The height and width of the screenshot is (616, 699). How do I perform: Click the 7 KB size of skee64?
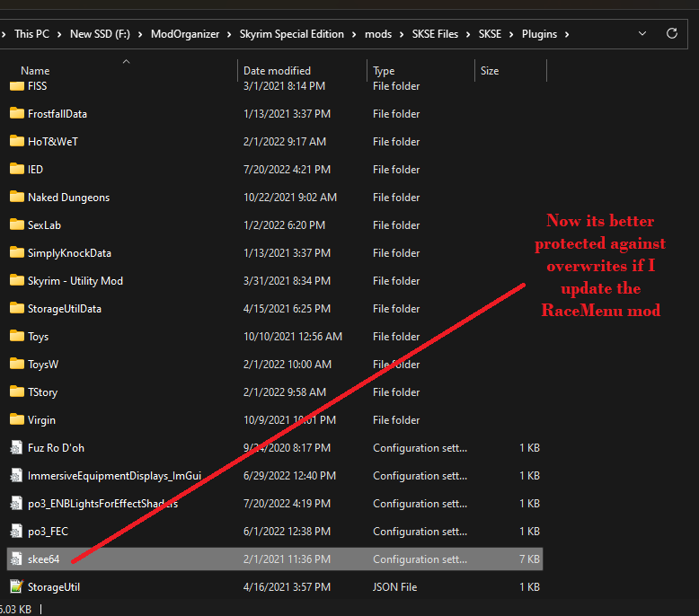529,559
